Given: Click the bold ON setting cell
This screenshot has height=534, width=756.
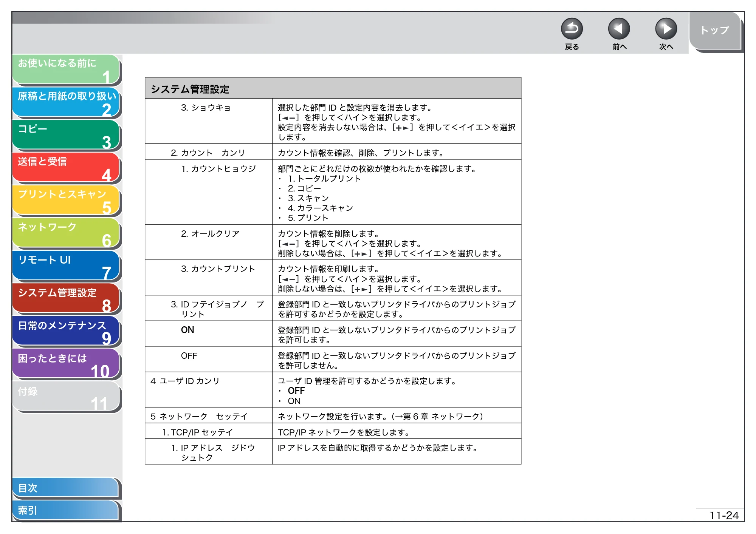Looking at the screenshot, I should click(209, 334).
